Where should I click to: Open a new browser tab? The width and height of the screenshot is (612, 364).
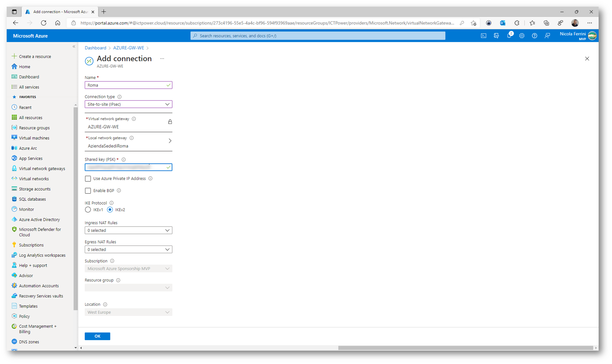[x=104, y=12]
